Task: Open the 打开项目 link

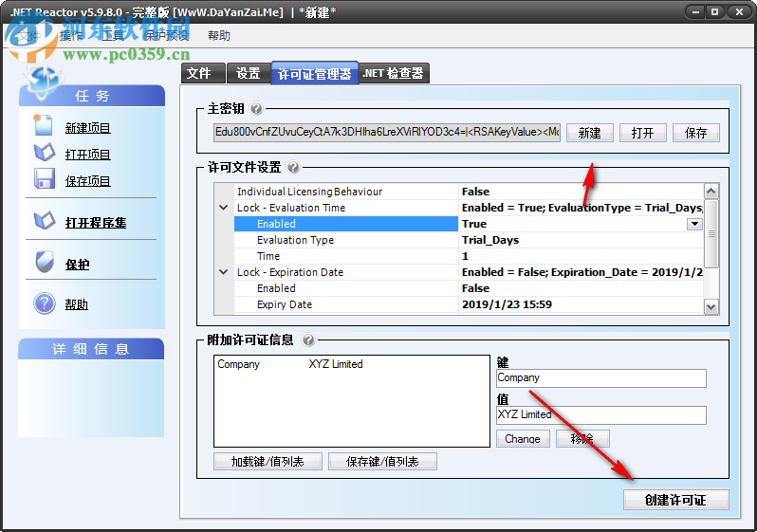Action: tap(88, 155)
